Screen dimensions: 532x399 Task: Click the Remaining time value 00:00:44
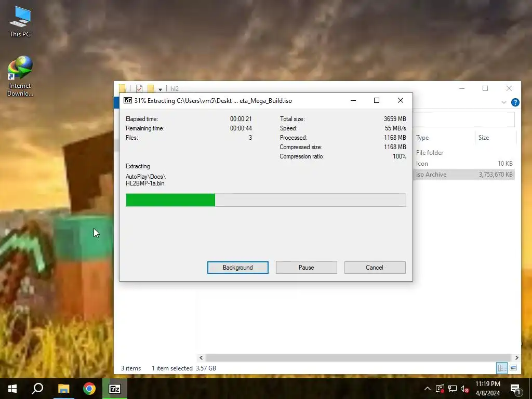coord(241,128)
